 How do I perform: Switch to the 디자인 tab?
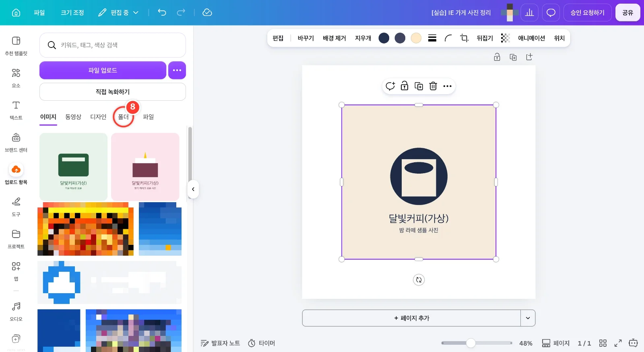click(x=98, y=117)
